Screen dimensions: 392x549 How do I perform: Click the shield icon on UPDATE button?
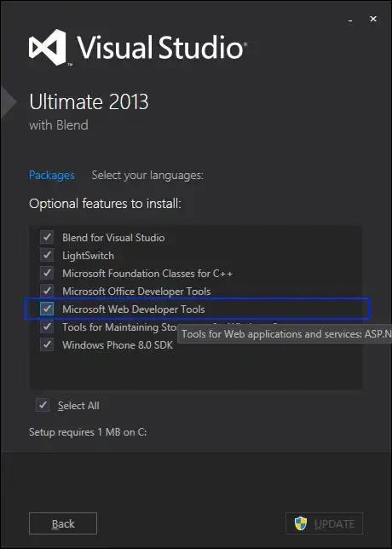(x=300, y=523)
